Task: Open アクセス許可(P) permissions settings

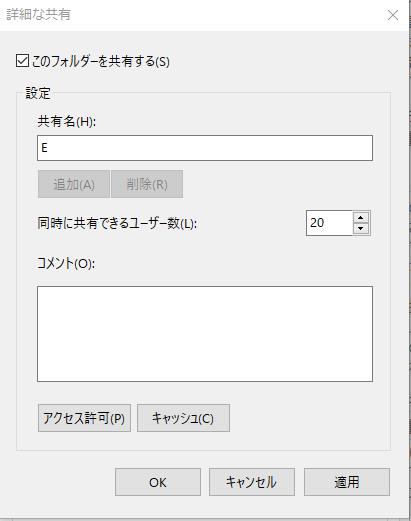Action: [x=84, y=418]
